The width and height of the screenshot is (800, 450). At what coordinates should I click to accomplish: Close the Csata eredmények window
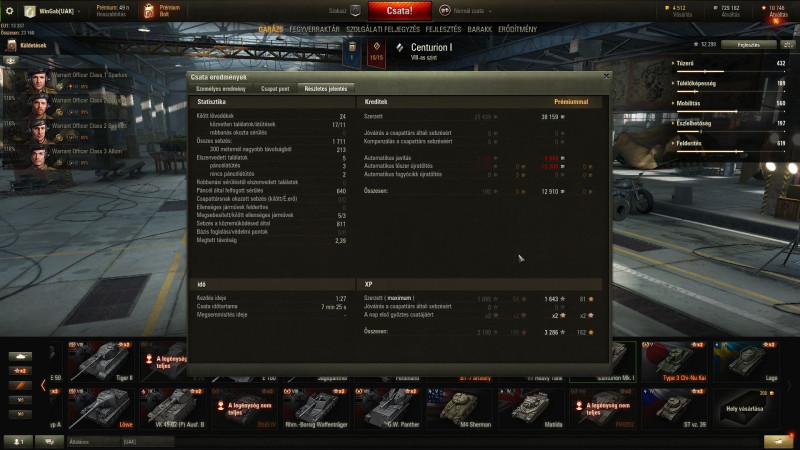606,76
